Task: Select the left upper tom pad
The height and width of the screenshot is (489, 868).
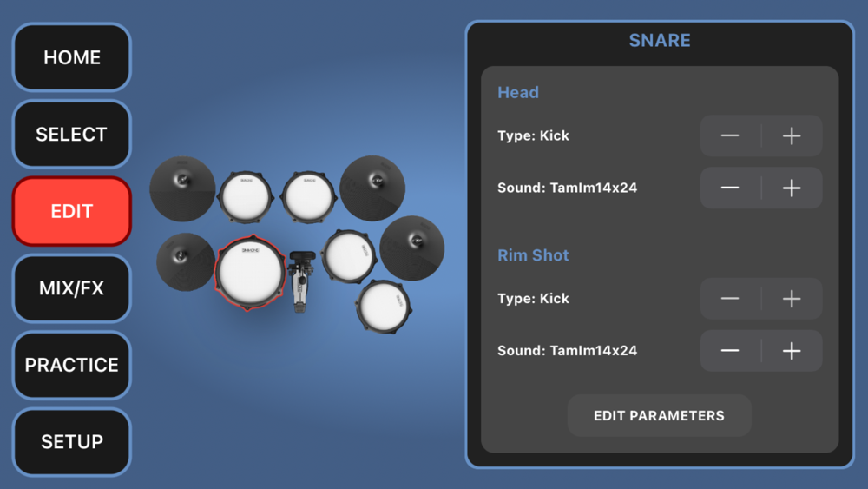Action: [x=246, y=196]
